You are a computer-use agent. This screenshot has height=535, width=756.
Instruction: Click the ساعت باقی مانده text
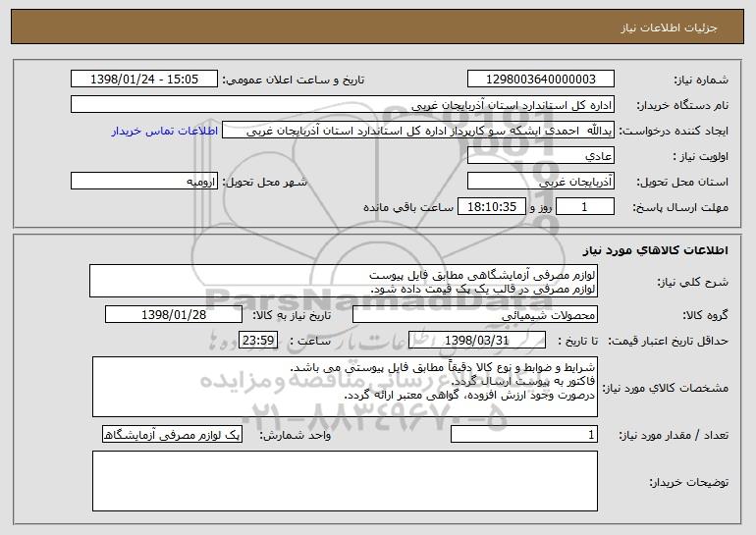[407, 207]
